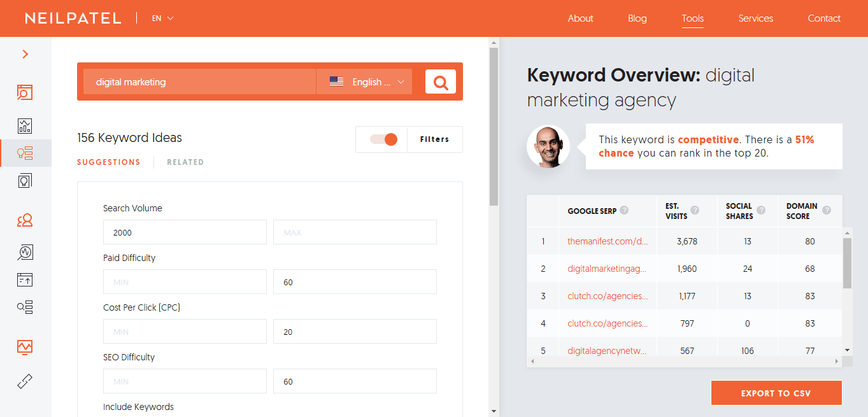Open the orange monitor pulse site audit icon

pos(25,347)
